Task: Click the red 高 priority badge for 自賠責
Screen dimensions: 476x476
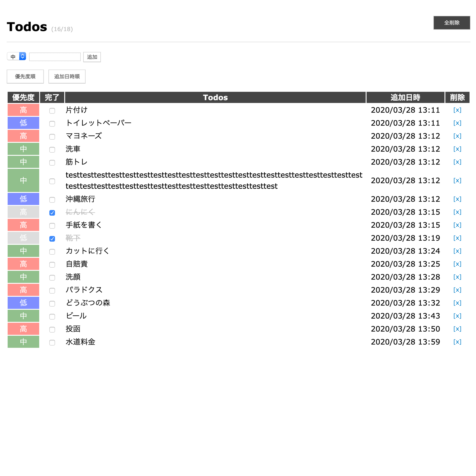Action: (23, 264)
